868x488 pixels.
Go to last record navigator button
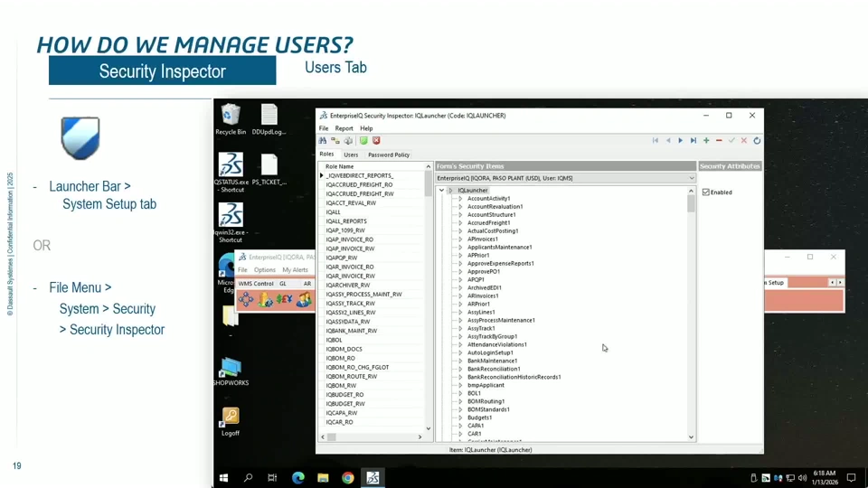(693, 141)
